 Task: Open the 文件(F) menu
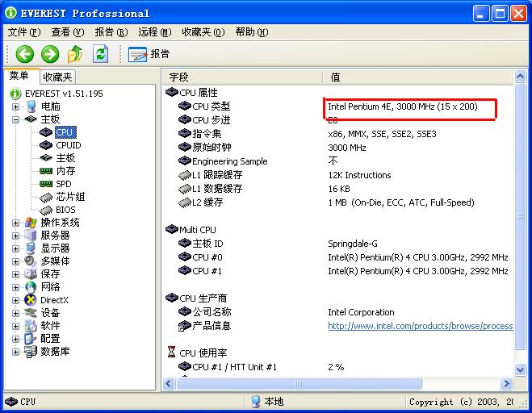pyautogui.click(x=24, y=32)
